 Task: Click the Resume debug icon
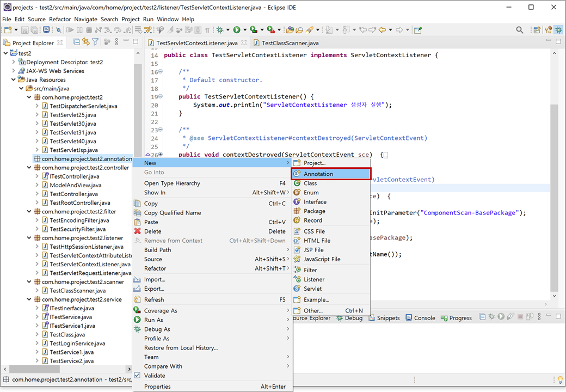click(x=70, y=30)
